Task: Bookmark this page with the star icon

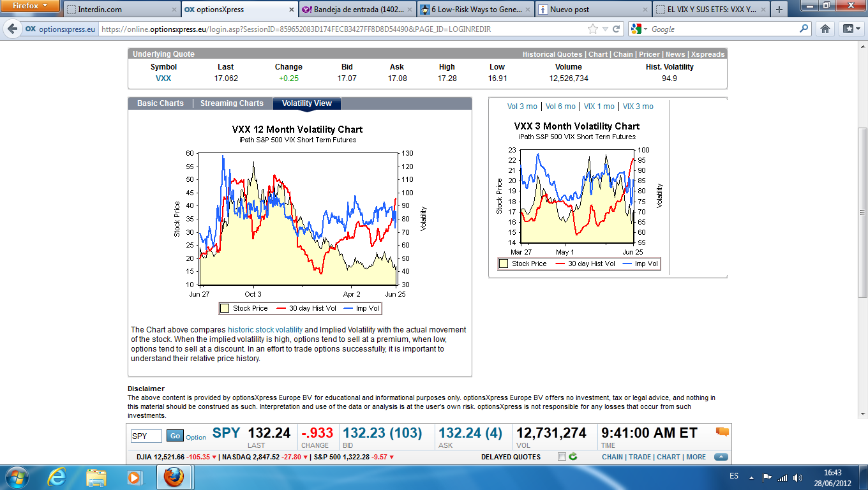Action: click(x=593, y=29)
